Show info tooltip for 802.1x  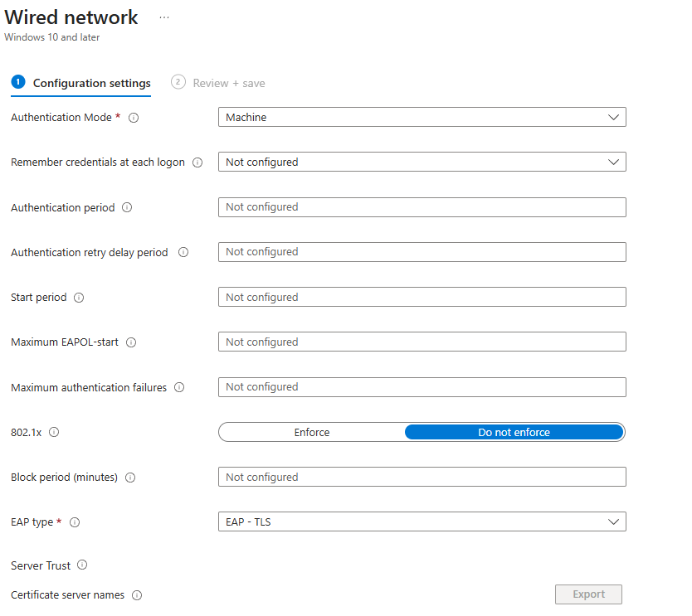(54, 433)
